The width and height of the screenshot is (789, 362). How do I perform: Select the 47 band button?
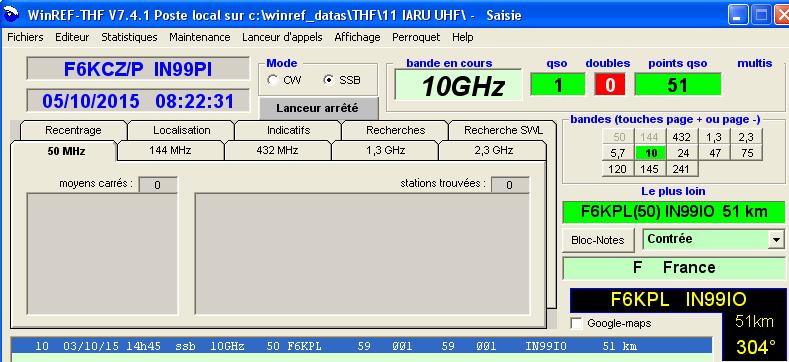[x=715, y=153]
